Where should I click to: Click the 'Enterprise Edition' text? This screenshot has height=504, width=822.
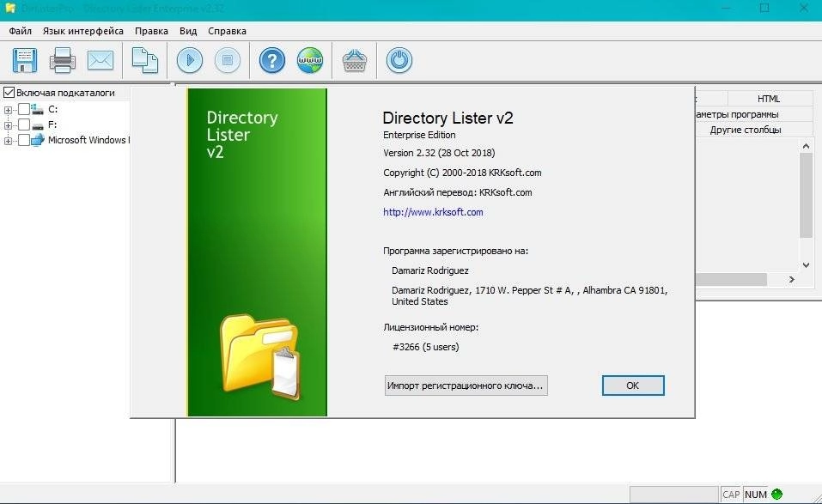pyautogui.click(x=419, y=135)
